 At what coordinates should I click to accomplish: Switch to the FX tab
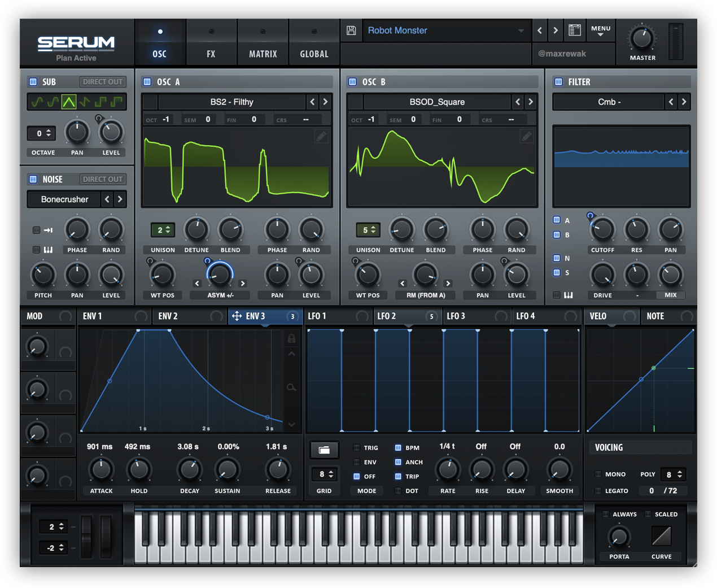coord(211,43)
